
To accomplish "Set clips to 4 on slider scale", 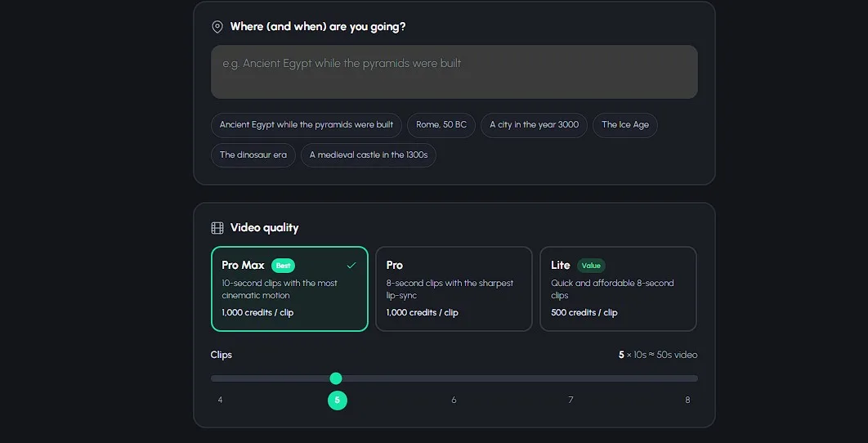I will coord(221,400).
